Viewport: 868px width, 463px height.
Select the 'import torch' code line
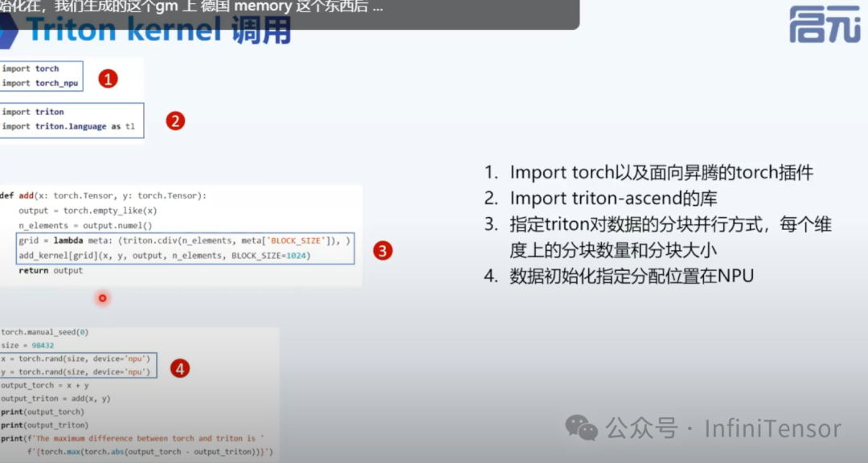click(x=31, y=68)
